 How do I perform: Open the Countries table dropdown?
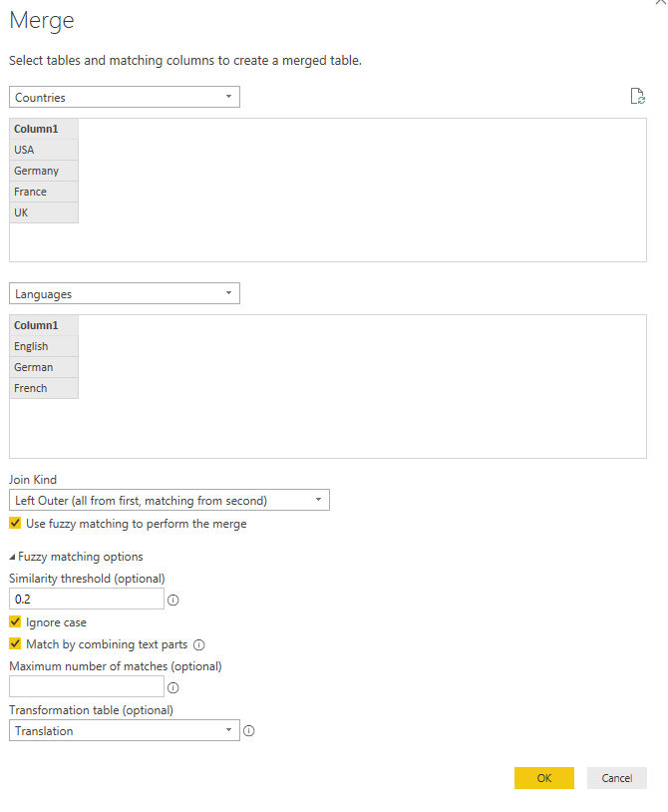(x=125, y=98)
